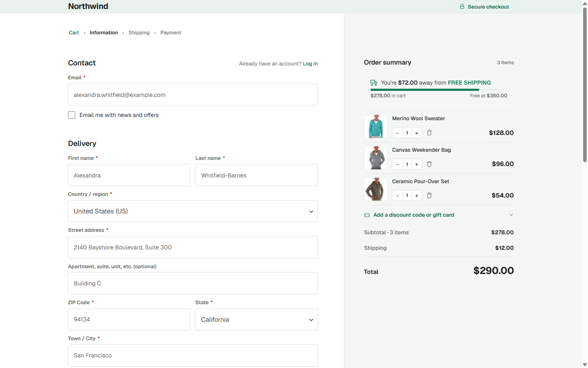Click the $128.00 sweater price
This screenshot has width=588, height=368.
click(501, 133)
